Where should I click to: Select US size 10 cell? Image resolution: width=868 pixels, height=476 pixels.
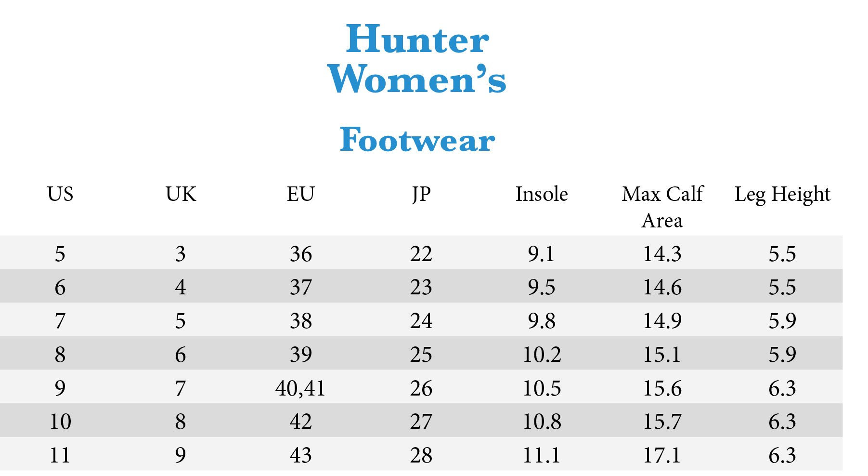point(60,422)
